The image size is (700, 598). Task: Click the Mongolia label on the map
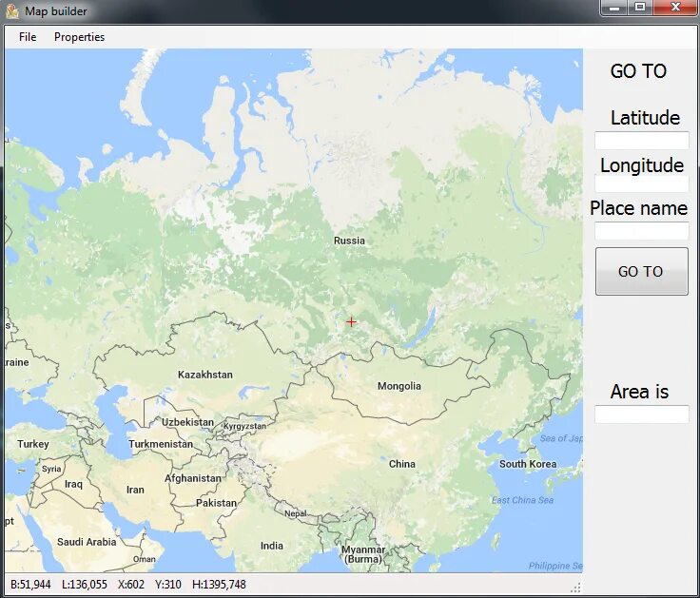click(x=399, y=386)
